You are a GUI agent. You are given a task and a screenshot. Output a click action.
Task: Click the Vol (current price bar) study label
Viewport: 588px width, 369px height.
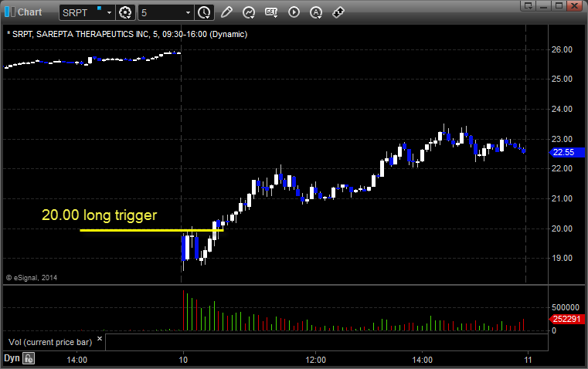coord(50,342)
